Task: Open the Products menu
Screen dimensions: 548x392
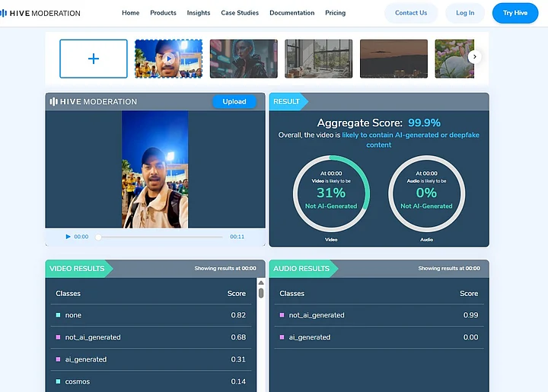Action: 163,13
